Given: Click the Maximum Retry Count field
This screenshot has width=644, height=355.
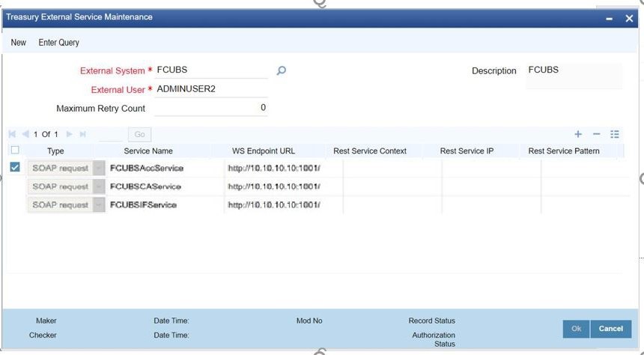Looking at the screenshot, I should pos(211,108).
